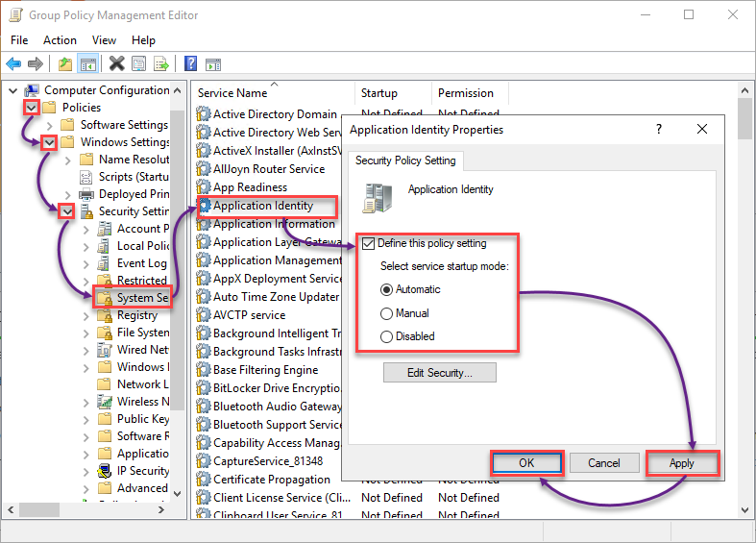This screenshot has height=543, width=756.
Task: Collapse the Policies tree node
Action: pos(32,108)
